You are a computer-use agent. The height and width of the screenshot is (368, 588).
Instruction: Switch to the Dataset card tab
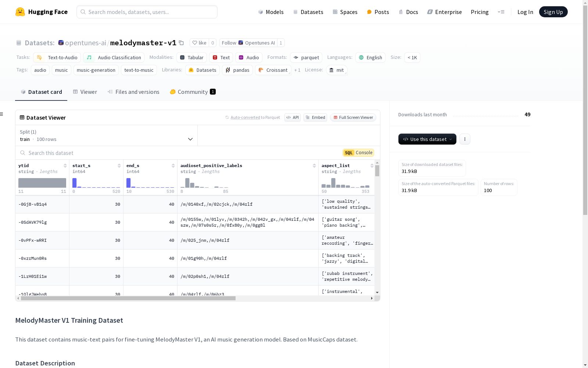pyautogui.click(x=41, y=92)
